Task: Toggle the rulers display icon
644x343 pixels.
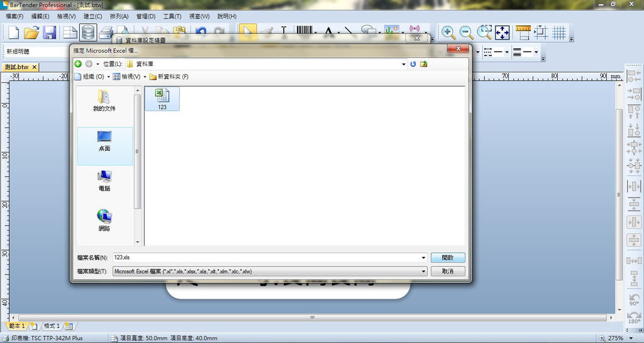Action: point(523,33)
